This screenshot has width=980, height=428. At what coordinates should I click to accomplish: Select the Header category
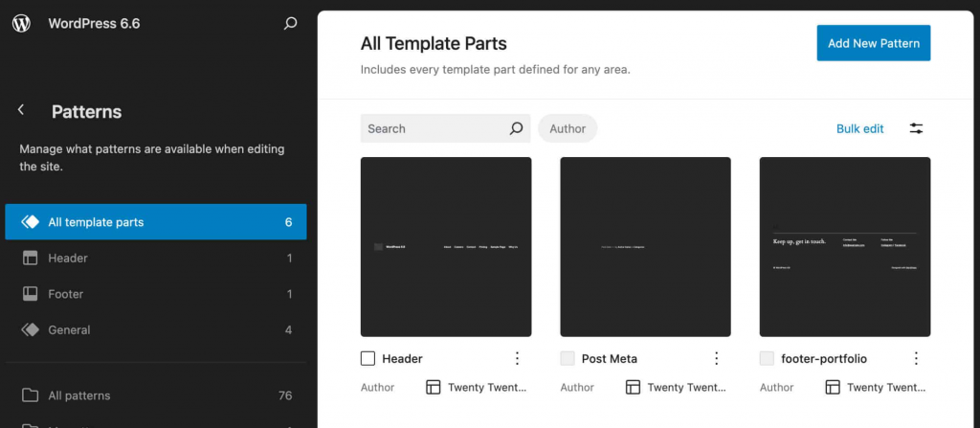click(x=156, y=258)
